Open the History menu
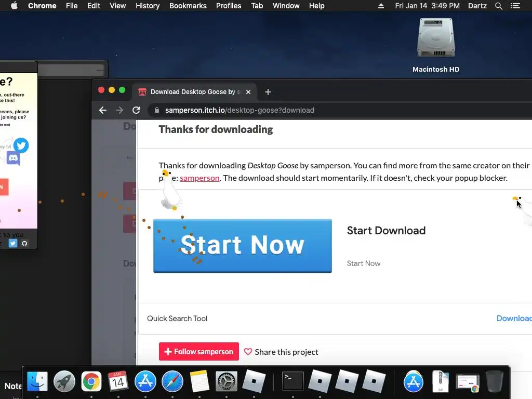 148,6
